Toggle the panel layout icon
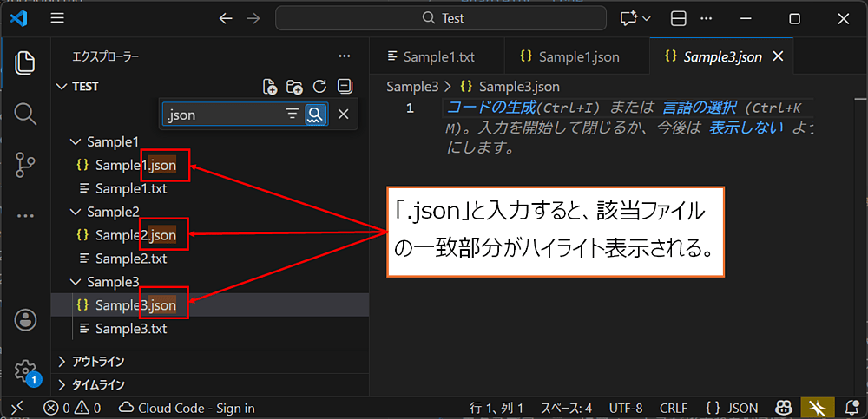 pyautogui.click(x=678, y=18)
